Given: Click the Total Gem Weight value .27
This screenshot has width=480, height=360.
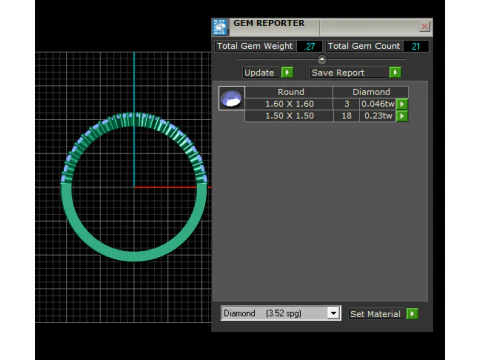Looking at the screenshot, I should click(310, 46).
